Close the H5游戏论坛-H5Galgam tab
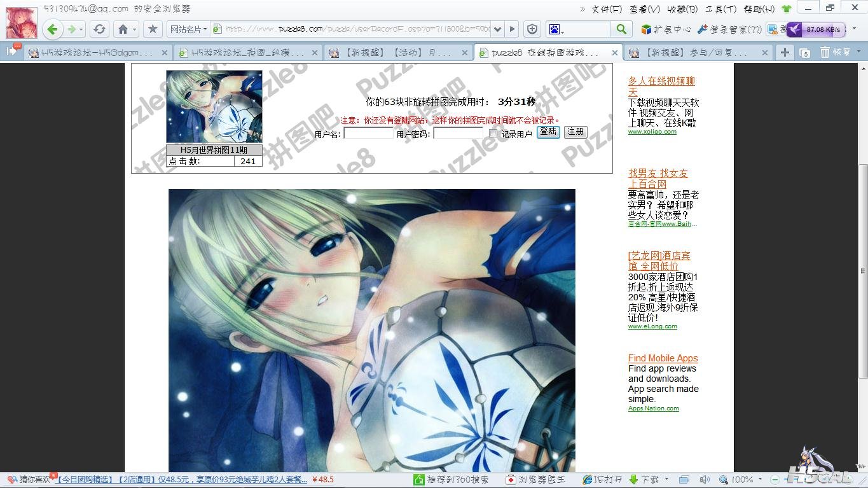Viewport: 868px width, 488px height. click(x=165, y=53)
